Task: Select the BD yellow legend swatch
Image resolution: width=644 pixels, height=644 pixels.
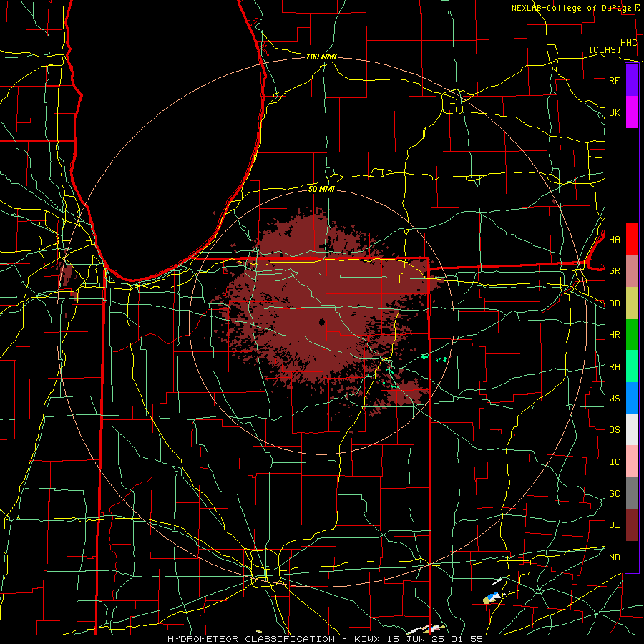Action: tap(632, 303)
